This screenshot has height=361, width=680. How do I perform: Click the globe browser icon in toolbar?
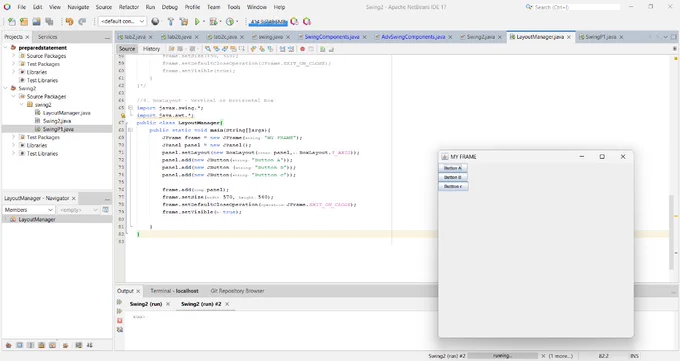coord(155,21)
